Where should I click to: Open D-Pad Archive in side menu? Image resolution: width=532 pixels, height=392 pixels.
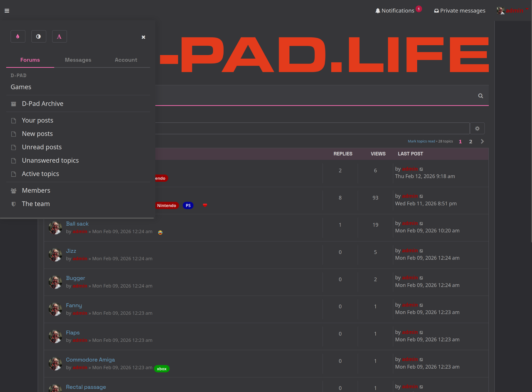pyautogui.click(x=42, y=104)
